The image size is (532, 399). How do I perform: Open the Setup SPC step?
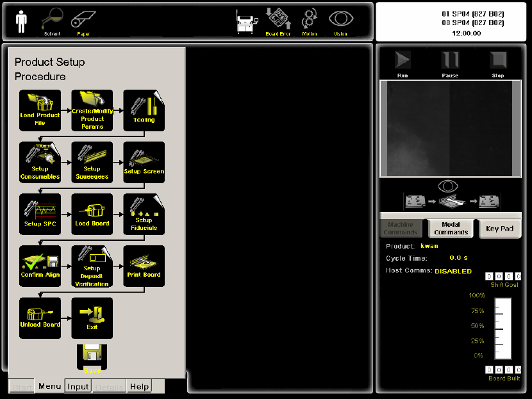[40, 215]
